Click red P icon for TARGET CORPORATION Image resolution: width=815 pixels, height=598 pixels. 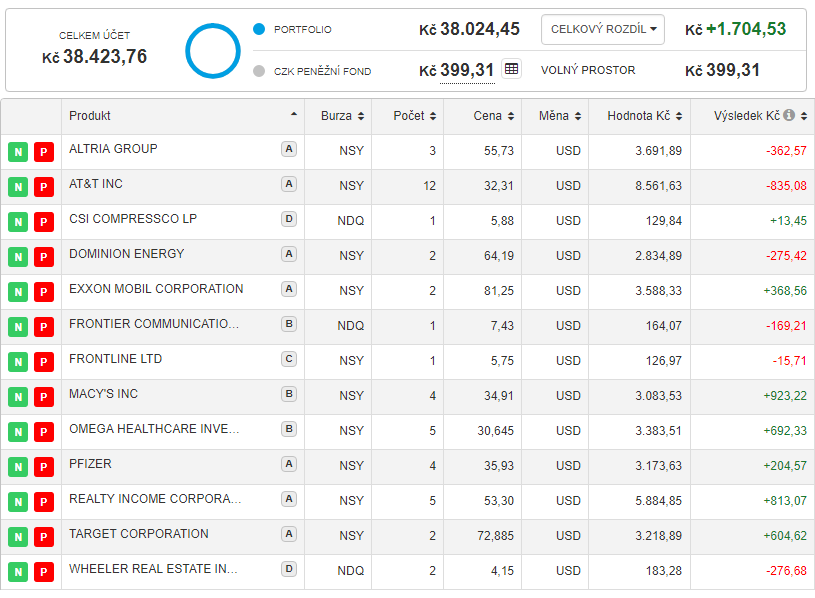(44, 537)
